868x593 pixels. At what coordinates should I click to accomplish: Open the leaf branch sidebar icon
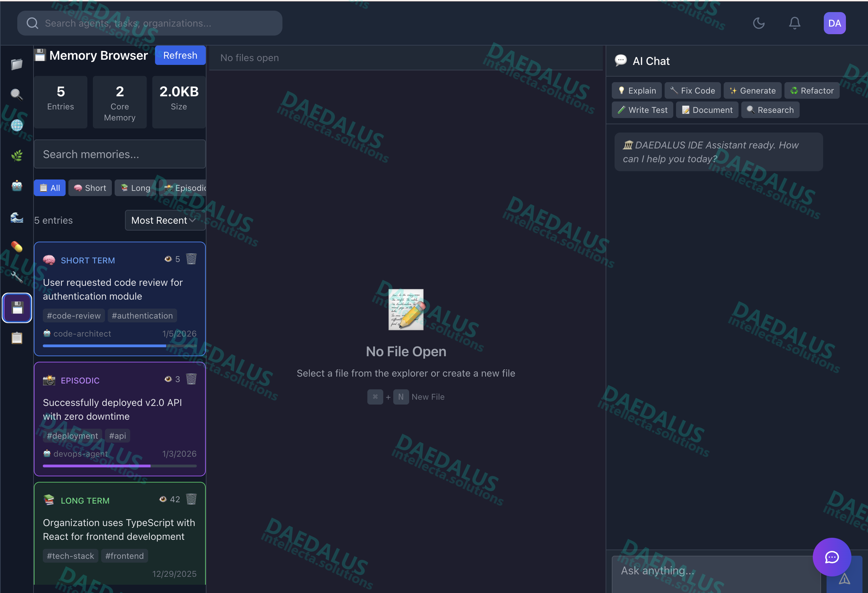(17, 156)
